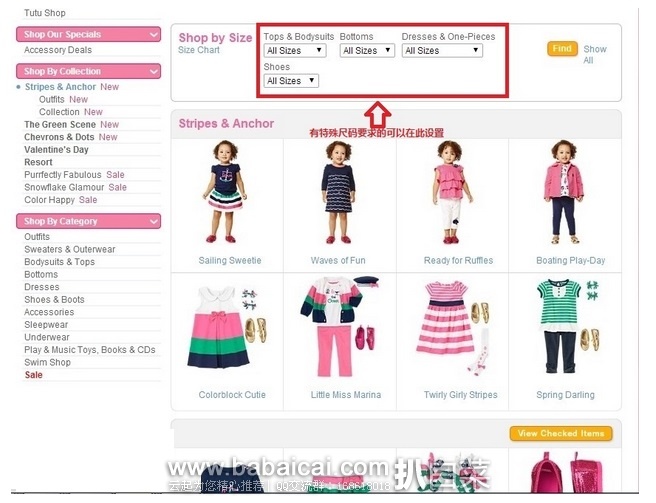This screenshot has height=503, width=656.
Task: Click the orange Find button
Action: point(562,49)
